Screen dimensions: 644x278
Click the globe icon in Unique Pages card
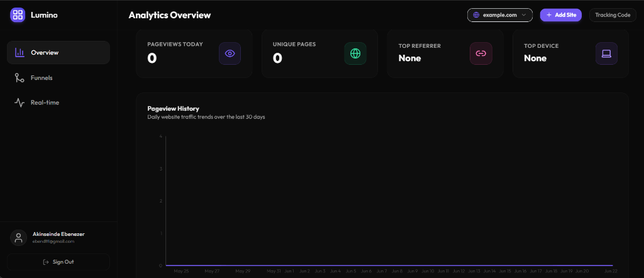(355, 53)
